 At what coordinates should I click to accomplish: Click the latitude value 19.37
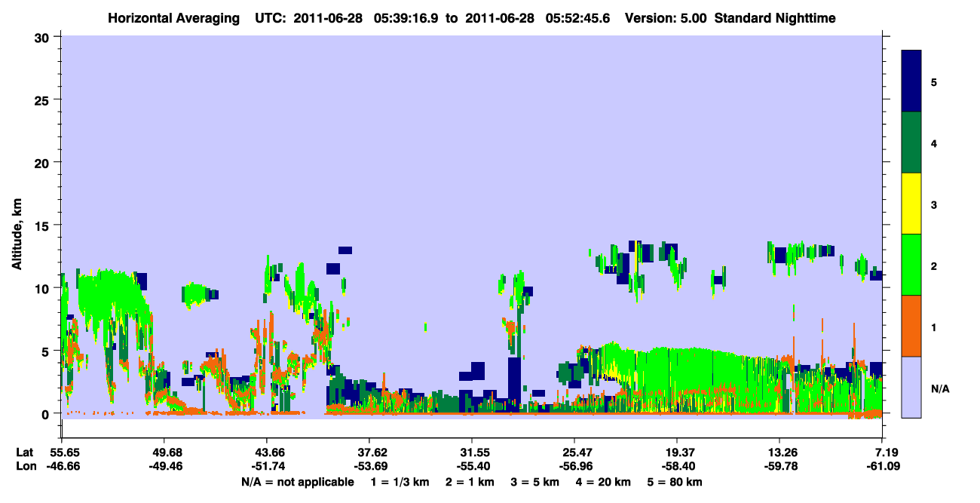pyautogui.click(x=677, y=452)
